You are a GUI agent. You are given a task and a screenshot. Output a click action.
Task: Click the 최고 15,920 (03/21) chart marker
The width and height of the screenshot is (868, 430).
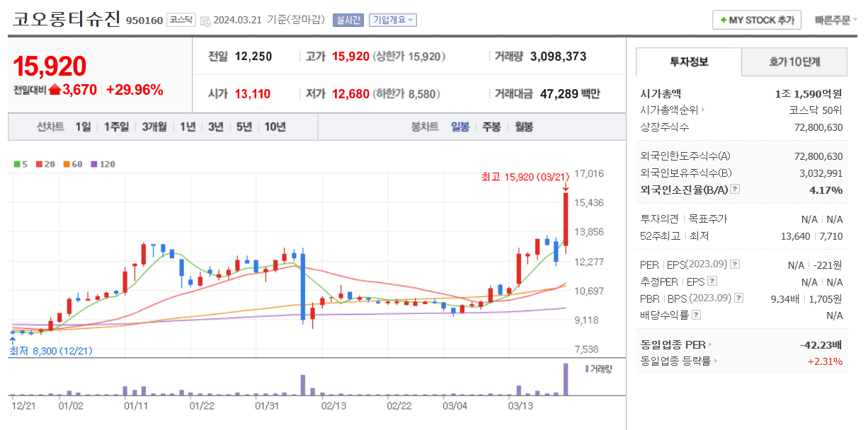(525, 177)
